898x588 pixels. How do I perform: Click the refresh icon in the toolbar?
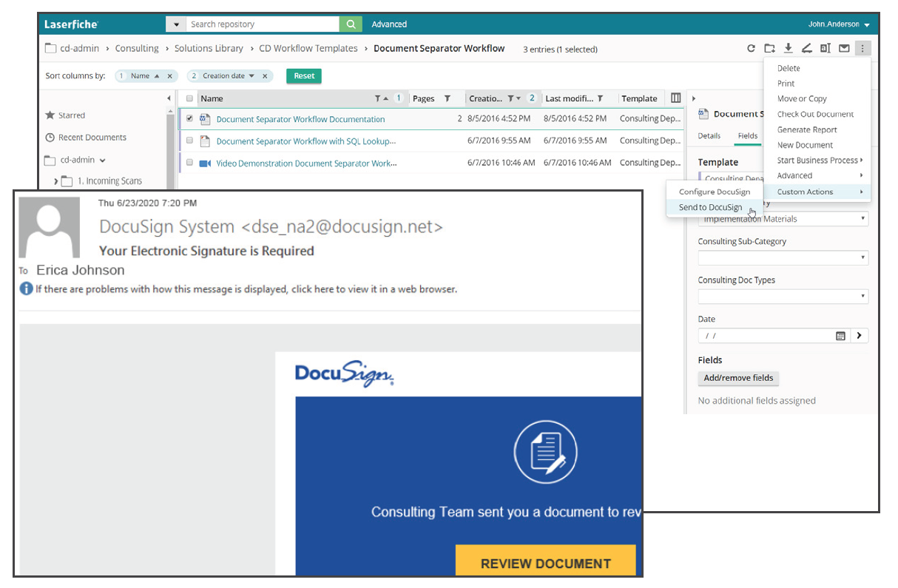tap(751, 49)
